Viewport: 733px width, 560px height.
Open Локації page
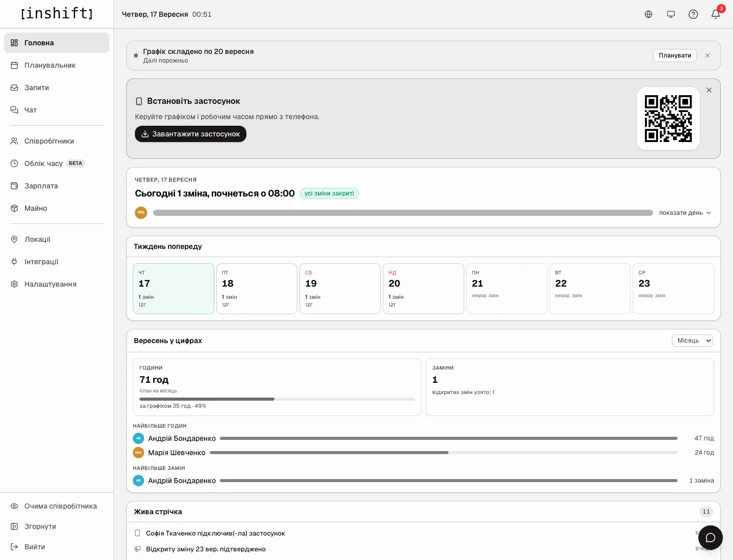(57, 239)
